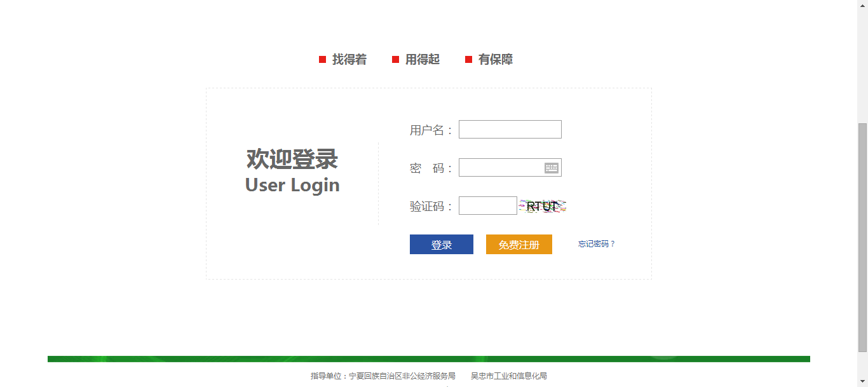Viewport: 868px width, 387px height.
Task: Click inside the 密码 password field
Action: click(501, 168)
